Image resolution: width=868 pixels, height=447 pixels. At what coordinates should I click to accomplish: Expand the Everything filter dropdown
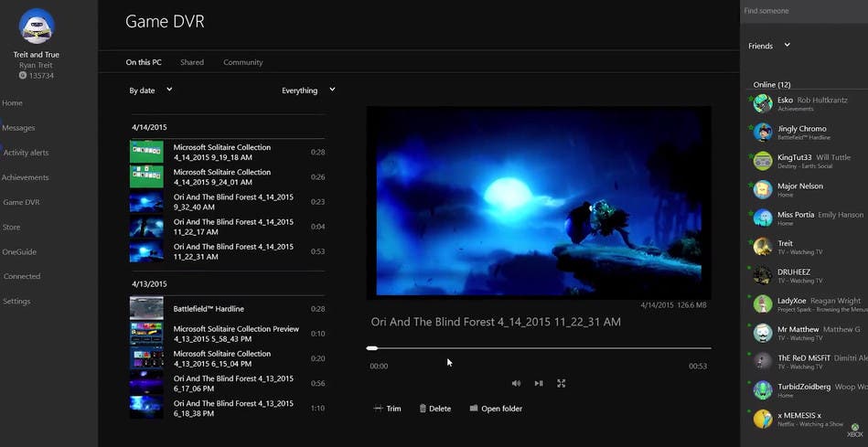tap(308, 90)
